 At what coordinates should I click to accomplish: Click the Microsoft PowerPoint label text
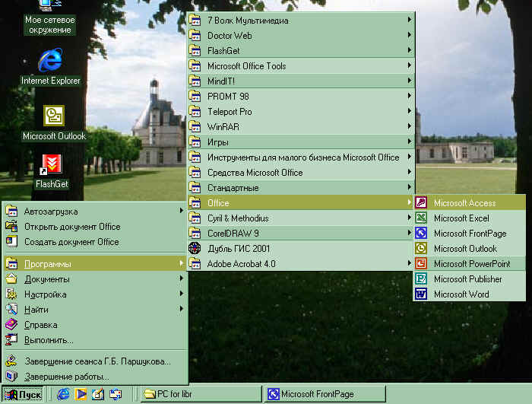pyautogui.click(x=472, y=264)
